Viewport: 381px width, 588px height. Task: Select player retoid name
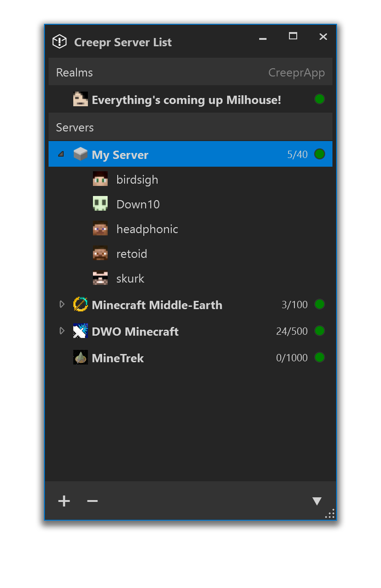[132, 254]
